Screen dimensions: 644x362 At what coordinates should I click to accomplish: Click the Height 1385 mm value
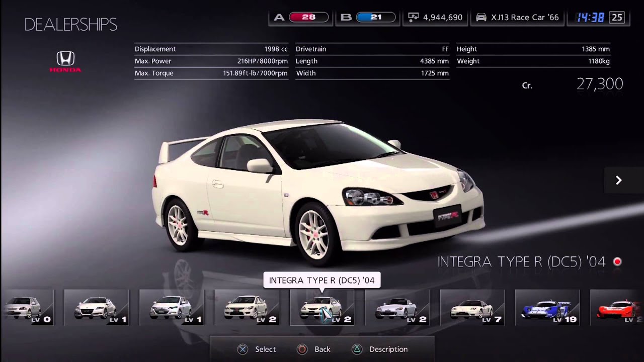pyautogui.click(x=595, y=49)
